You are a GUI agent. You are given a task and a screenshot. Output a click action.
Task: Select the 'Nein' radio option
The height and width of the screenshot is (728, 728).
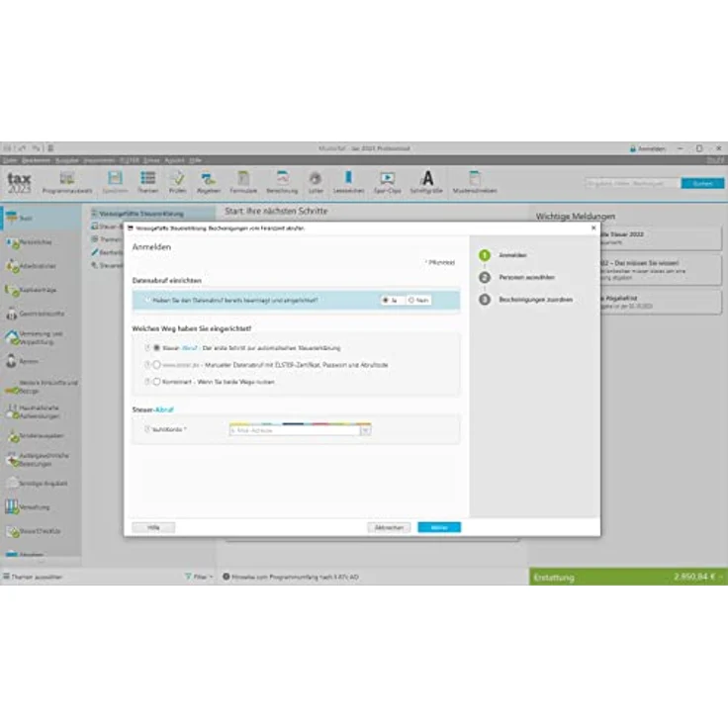pos(411,300)
